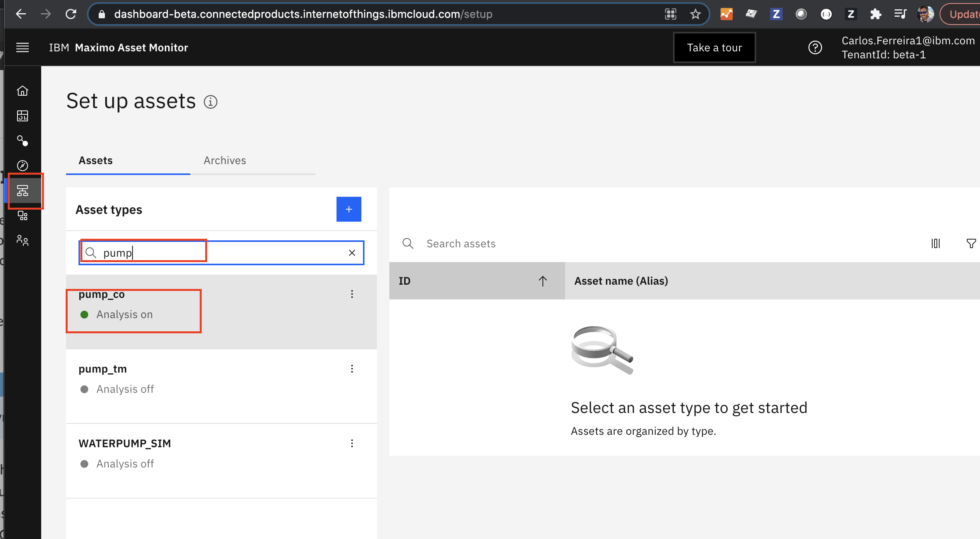Click the IBM Maximo Asset Monitor title
This screenshot has width=980, height=539.
click(x=119, y=47)
